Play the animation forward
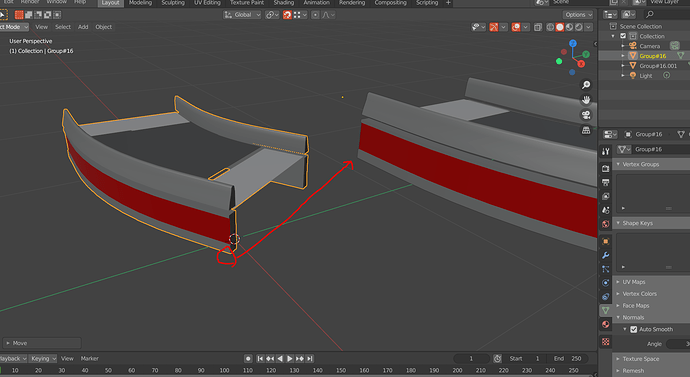This screenshot has height=377, width=690. [290, 359]
